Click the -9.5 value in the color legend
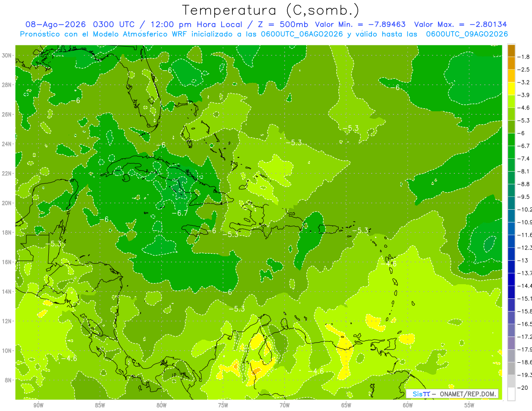 pyautogui.click(x=524, y=196)
